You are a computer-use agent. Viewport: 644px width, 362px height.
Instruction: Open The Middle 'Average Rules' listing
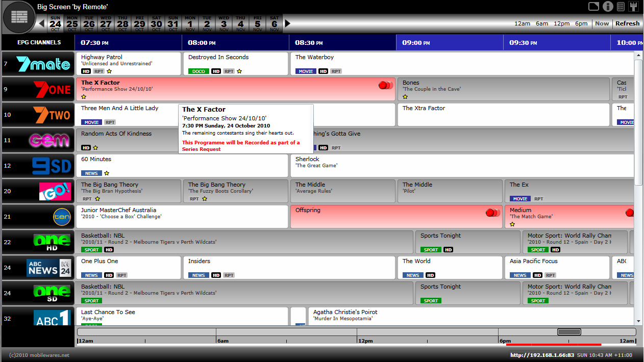point(343,191)
